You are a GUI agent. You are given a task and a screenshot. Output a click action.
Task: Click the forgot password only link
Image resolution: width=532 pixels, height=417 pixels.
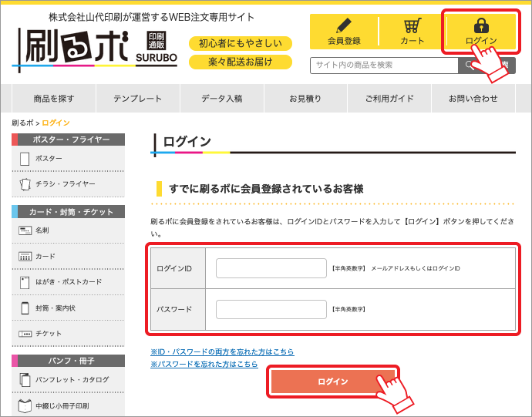(x=204, y=364)
